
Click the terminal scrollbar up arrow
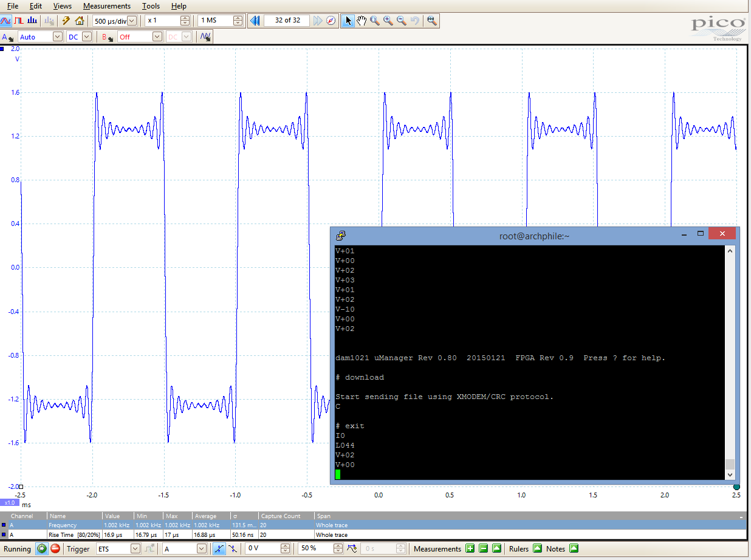(730, 251)
